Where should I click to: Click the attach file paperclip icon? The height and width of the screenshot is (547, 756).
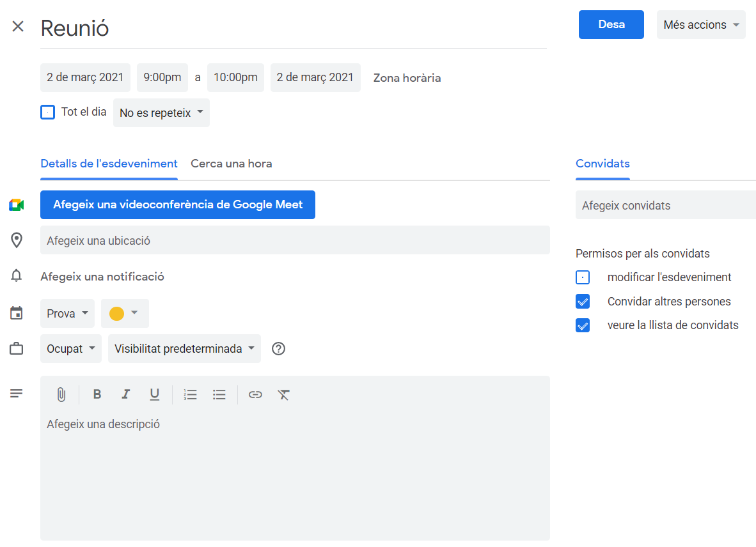(61, 395)
